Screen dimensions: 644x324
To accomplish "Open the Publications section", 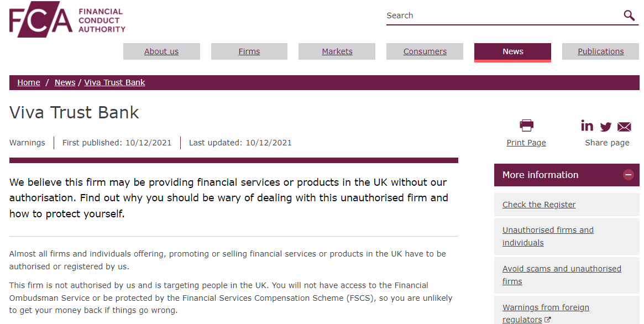I will pyautogui.click(x=600, y=51).
